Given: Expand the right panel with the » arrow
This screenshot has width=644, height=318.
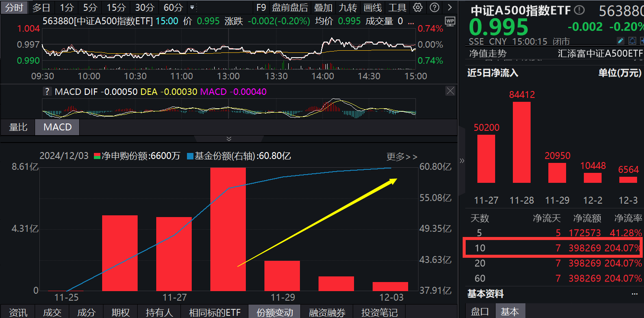Looking at the screenshot, I should (x=462, y=160).
